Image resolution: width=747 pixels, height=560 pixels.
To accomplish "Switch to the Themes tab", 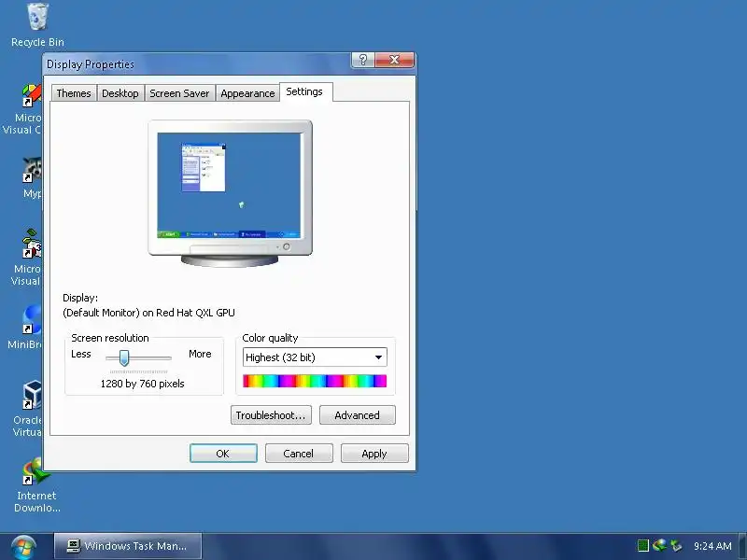I will pyautogui.click(x=74, y=93).
